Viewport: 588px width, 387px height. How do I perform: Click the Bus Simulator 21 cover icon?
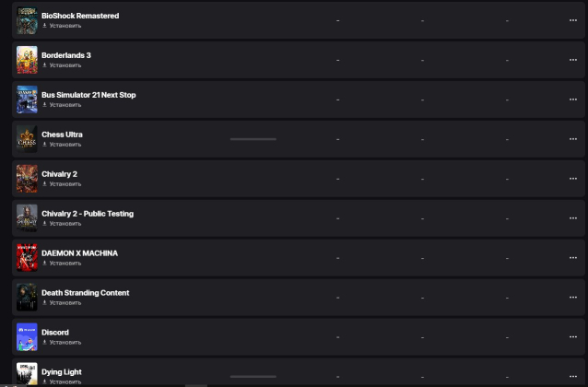(27, 100)
